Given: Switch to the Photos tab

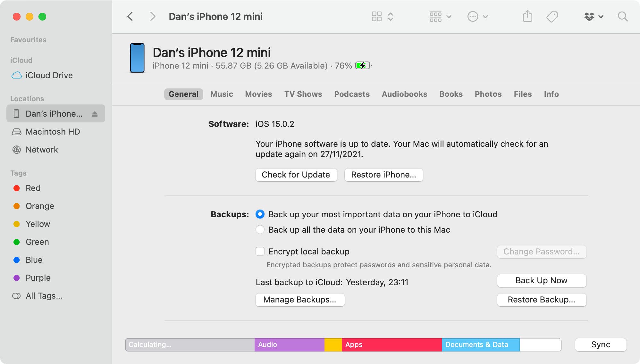Looking at the screenshot, I should pyautogui.click(x=487, y=94).
